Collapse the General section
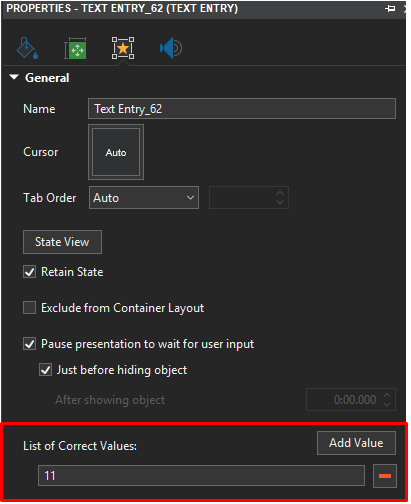Image resolution: width=411 pixels, height=504 pixels. pyautogui.click(x=14, y=77)
